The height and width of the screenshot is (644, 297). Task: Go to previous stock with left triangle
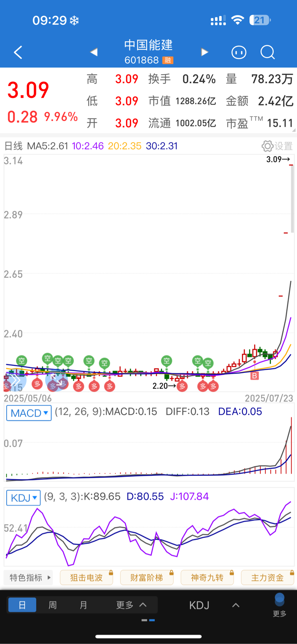[x=94, y=52]
